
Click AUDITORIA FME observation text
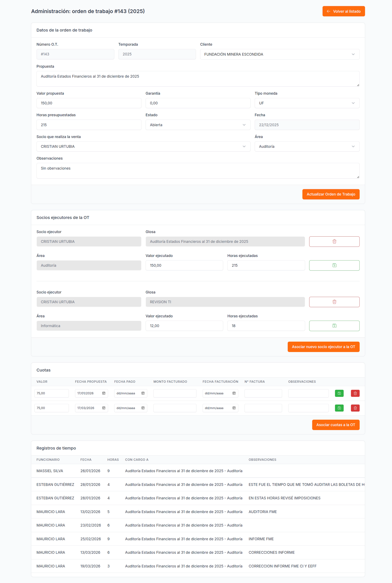(263, 511)
